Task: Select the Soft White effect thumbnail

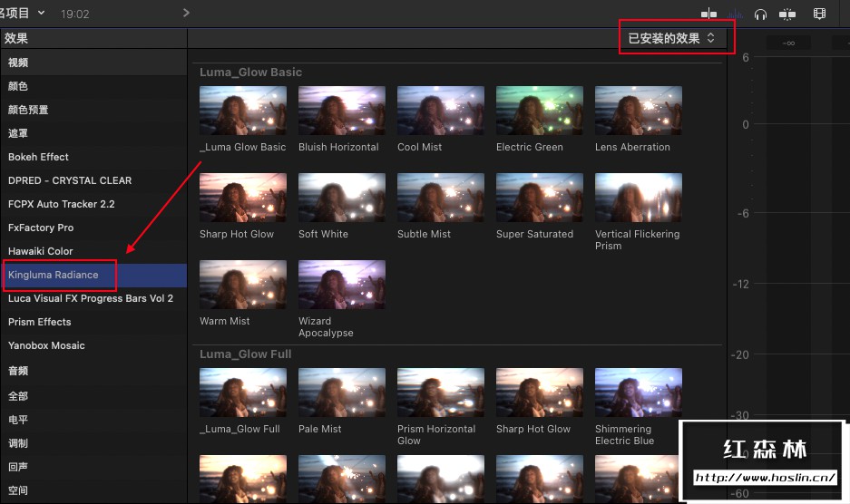Action: [341, 198]
